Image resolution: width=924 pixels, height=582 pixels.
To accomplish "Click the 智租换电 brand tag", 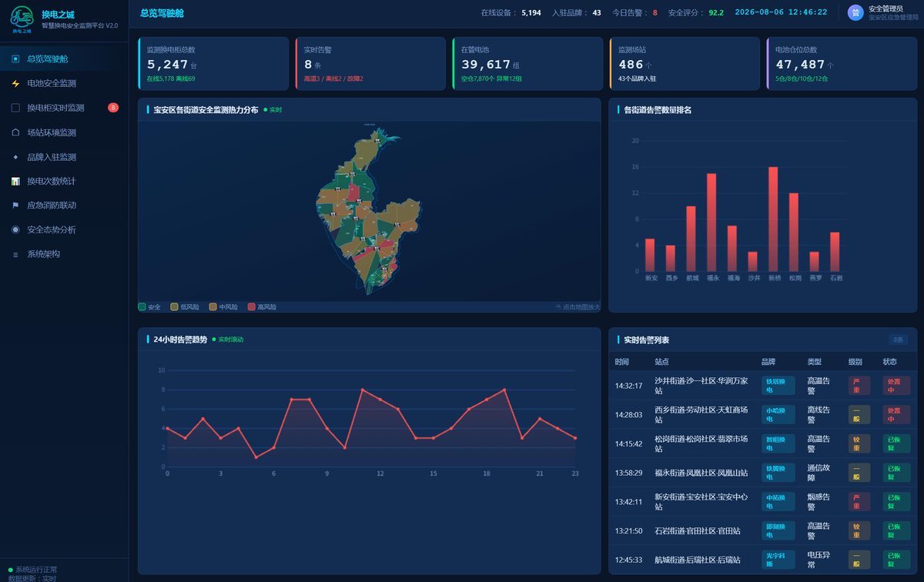I will 778,443.
